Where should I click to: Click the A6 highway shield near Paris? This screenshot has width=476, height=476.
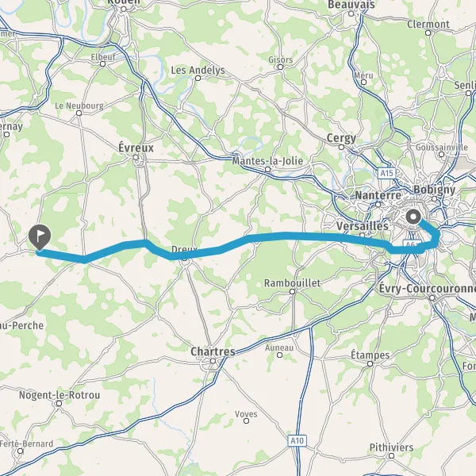[412, 245]
